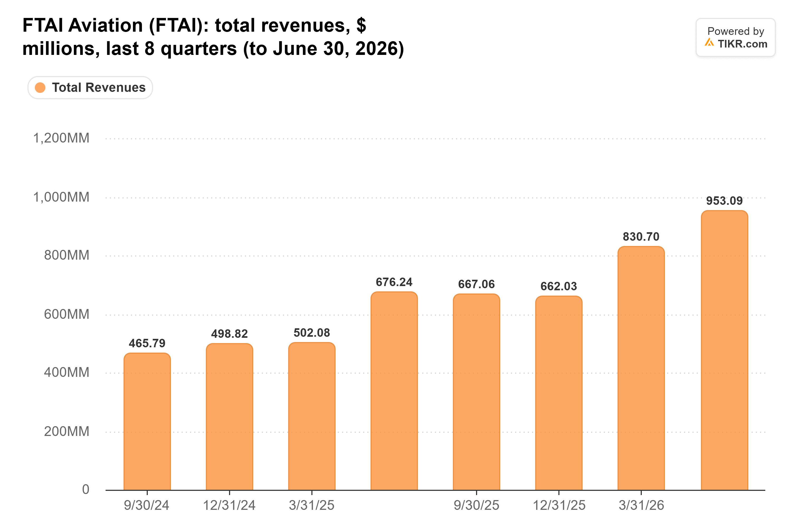
Task: Click the 12/31/25 x-axis date label
Action: [x=559, y=506]
